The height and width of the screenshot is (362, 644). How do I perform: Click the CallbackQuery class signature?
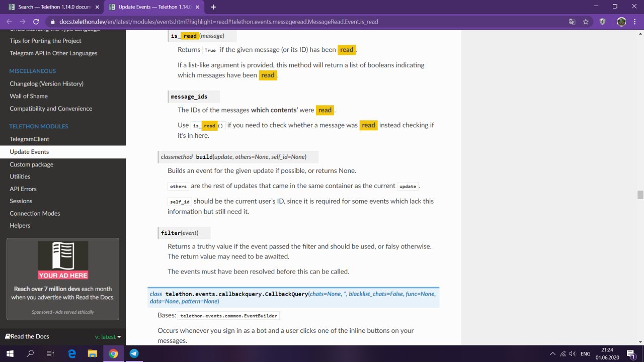[x=293, y=297]
